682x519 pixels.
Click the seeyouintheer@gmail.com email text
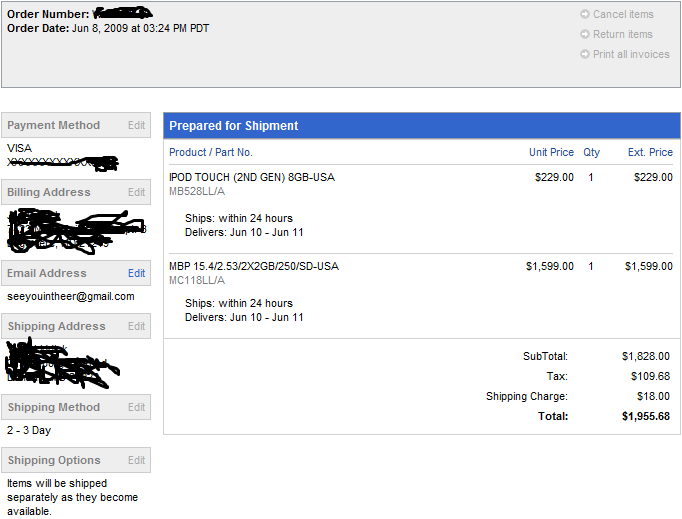(70, 297)
